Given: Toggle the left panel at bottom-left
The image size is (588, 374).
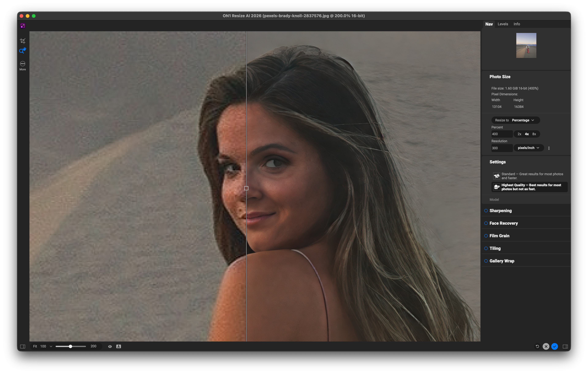Looking at the screenshot, I should click(x=23, y=346).
